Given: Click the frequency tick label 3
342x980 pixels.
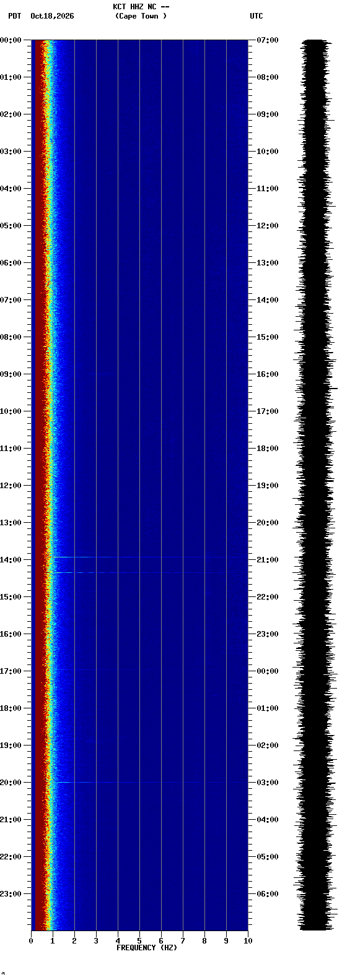Looking at the screenshot, I should tap(96, 941).
